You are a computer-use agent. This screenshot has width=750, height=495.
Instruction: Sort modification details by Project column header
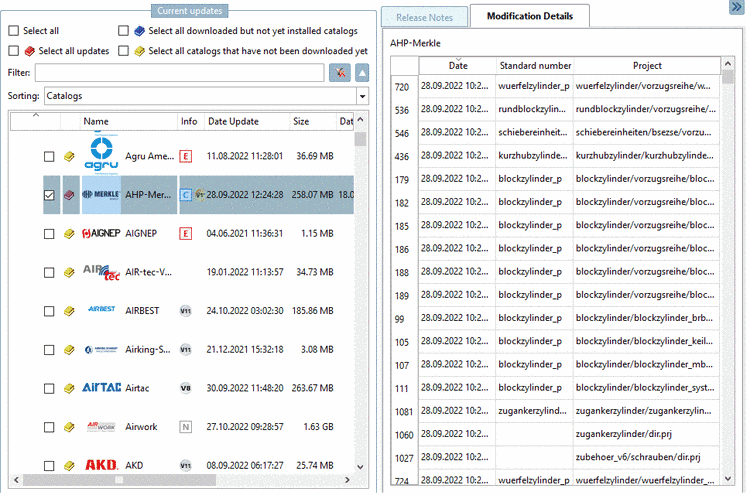(x=647, y=66)
